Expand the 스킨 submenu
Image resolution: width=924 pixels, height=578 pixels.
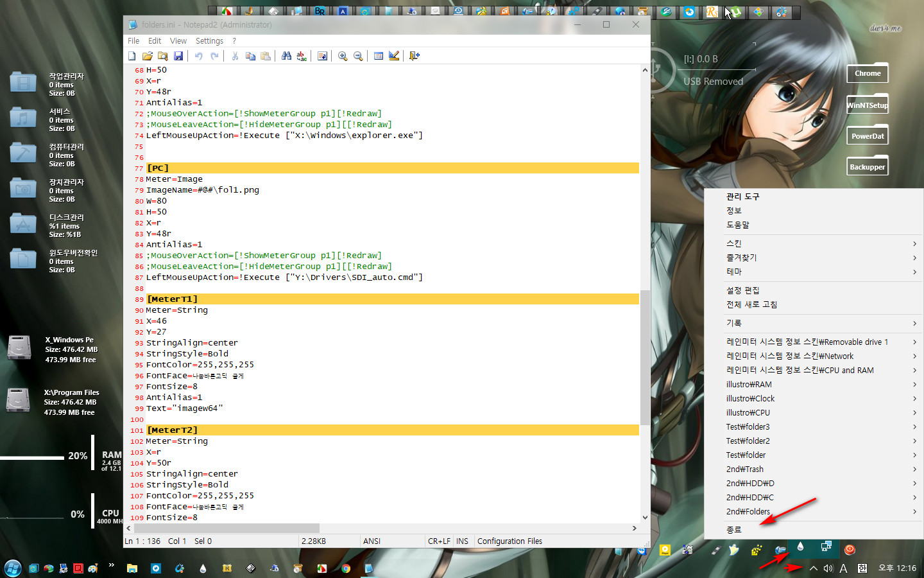814,243
